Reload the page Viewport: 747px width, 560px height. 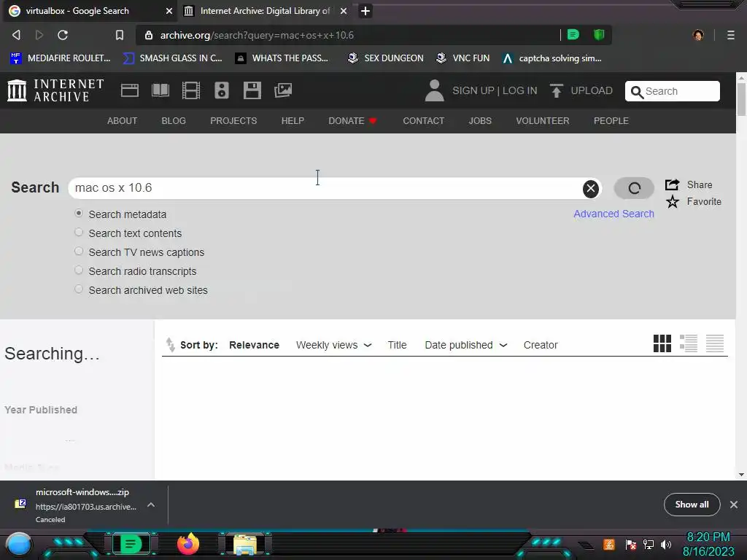click(x=63, y=35)
